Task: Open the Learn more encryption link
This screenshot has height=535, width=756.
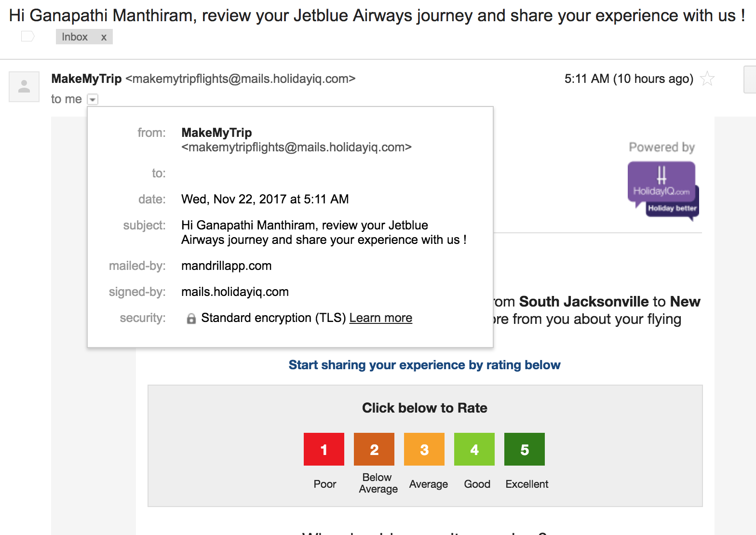Action: tap(380, 318)
